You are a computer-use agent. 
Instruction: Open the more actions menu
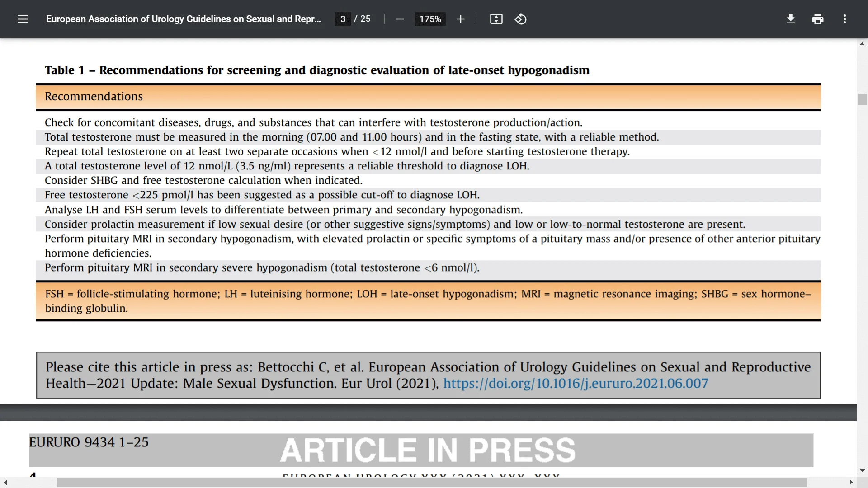click(845, 19)
